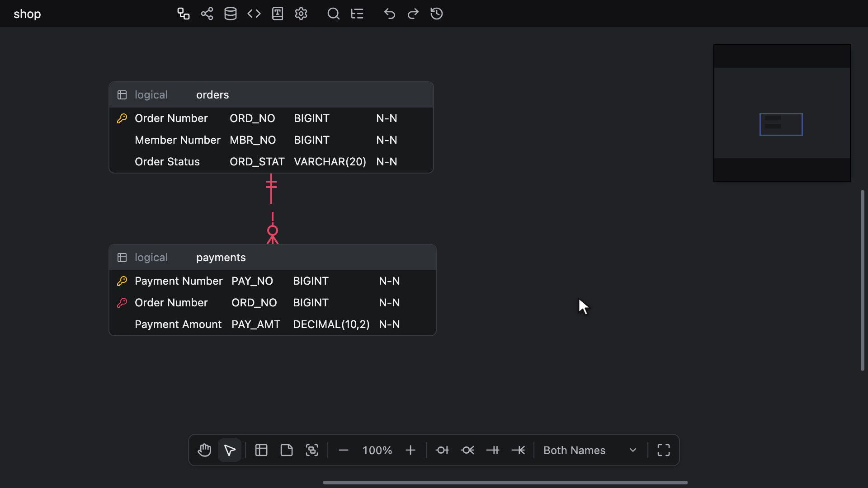Open the search magnifier icon
The height and width of the screenshot is (488, 868).
pyautogui.click(x=334, y=14)
